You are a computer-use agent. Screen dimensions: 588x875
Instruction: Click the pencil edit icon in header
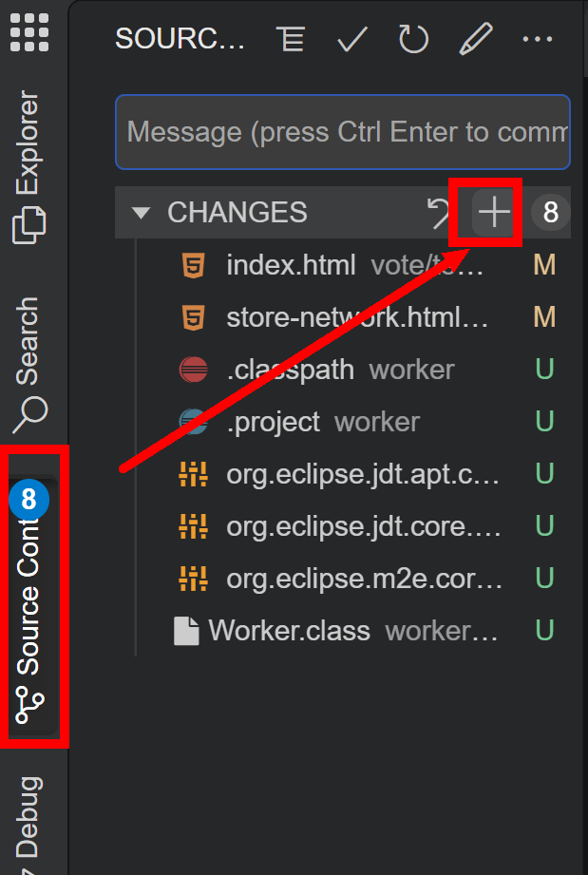pyautogui.click(x=475, y=39)
